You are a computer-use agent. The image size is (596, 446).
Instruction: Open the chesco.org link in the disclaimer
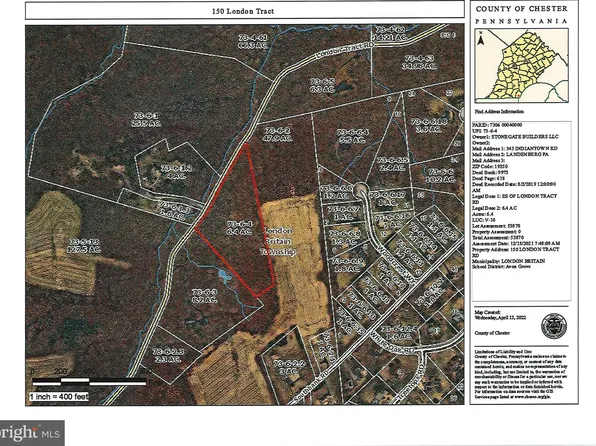pyautogui.click(x=532, y=397)
